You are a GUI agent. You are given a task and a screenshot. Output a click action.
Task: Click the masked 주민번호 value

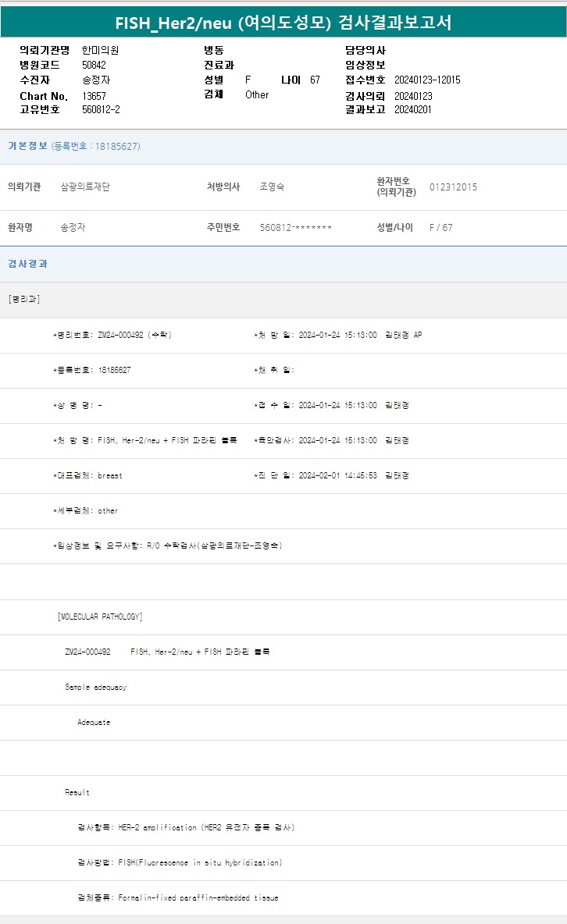(x=295, y=228)
